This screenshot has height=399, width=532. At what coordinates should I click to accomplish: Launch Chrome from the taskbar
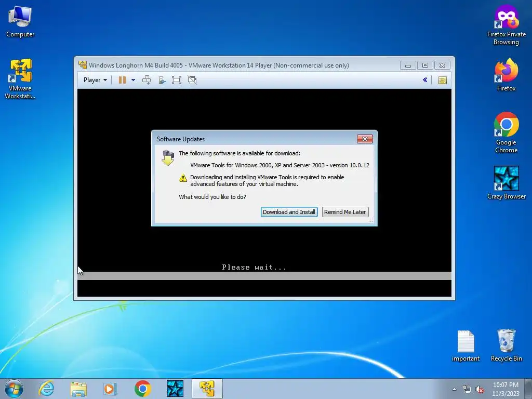tap(142, 389)
